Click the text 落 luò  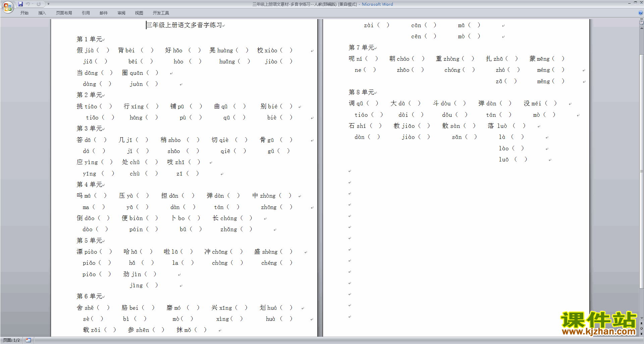497,126
